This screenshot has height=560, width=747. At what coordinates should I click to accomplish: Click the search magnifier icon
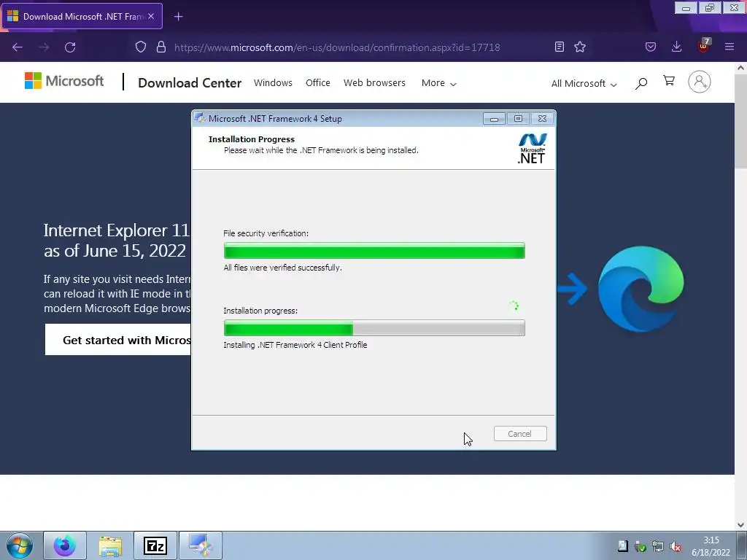point(641,83)
